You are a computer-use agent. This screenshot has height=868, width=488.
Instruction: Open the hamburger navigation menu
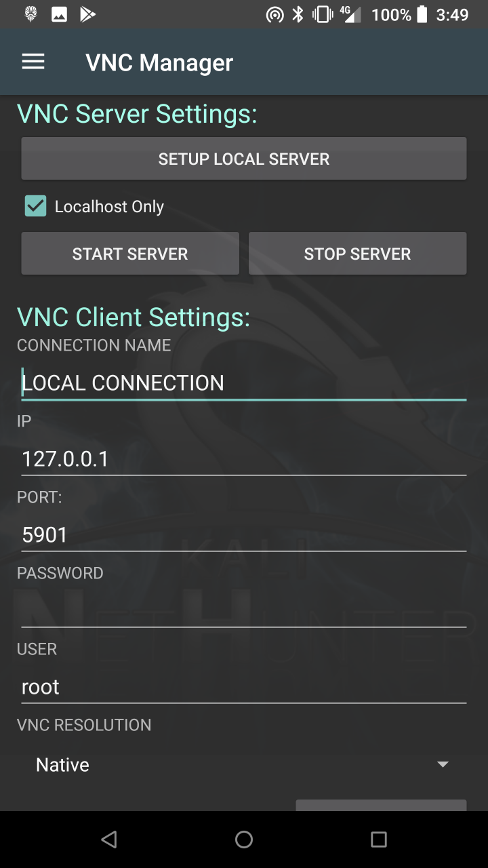click(33, 62)
